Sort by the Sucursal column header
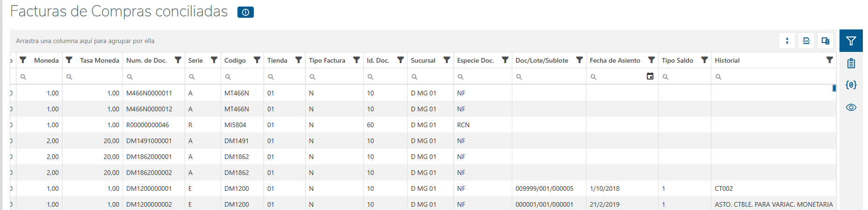 (423, 60)
